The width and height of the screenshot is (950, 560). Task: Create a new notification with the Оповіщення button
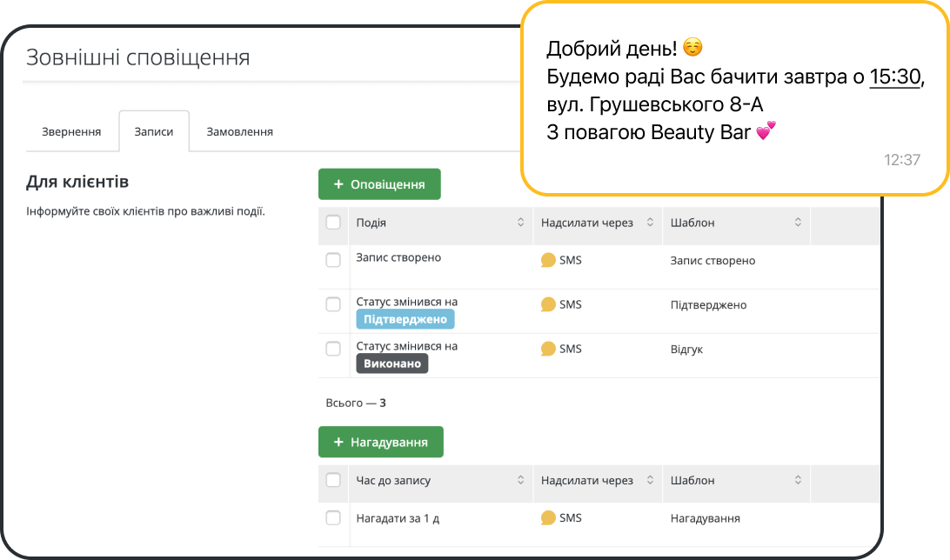[380, 183]
